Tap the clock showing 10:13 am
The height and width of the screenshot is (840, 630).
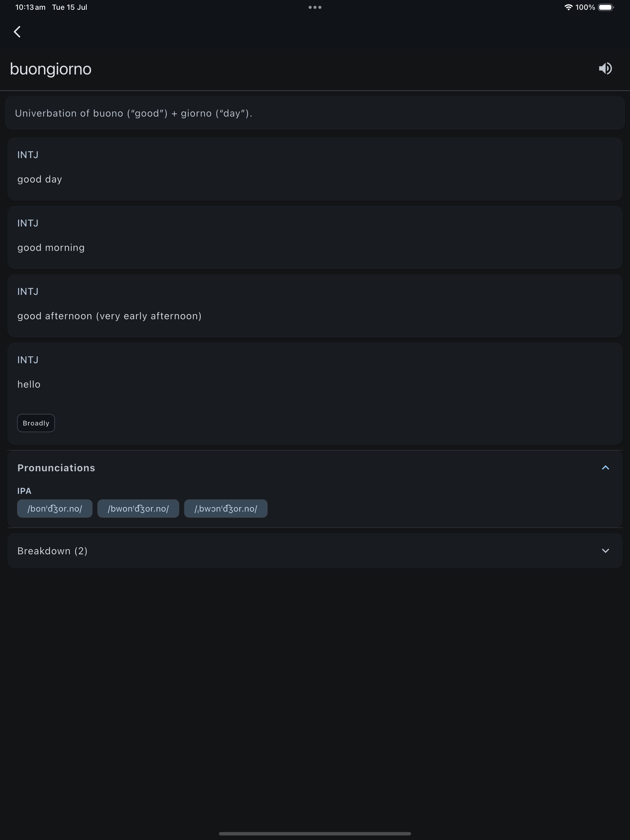click(29, 7)
